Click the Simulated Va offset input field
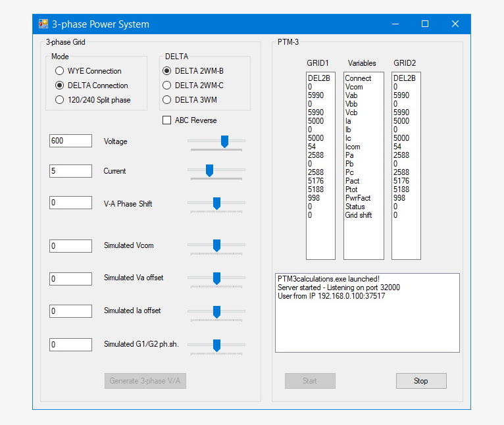504x425 pixels. click(x=70, y=279)
